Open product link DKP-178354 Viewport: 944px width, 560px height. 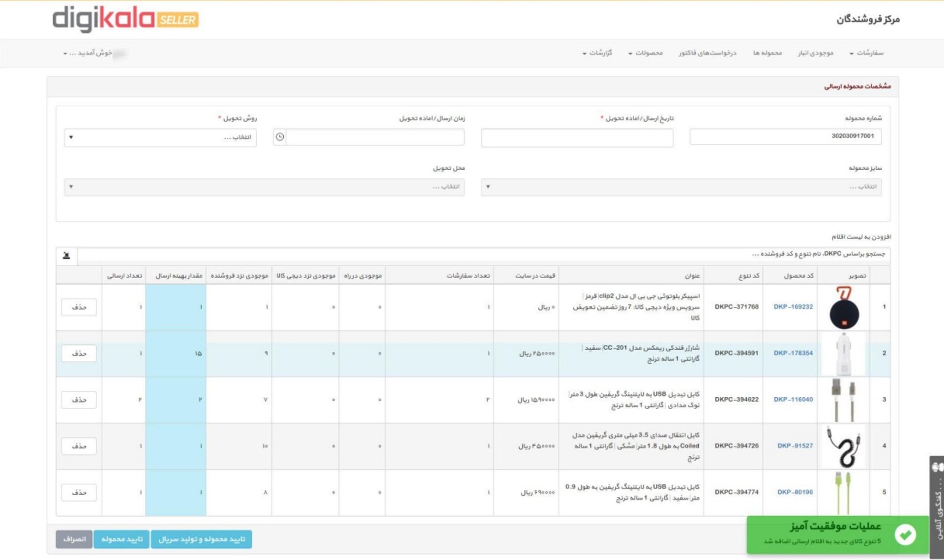tap(793, 353)
